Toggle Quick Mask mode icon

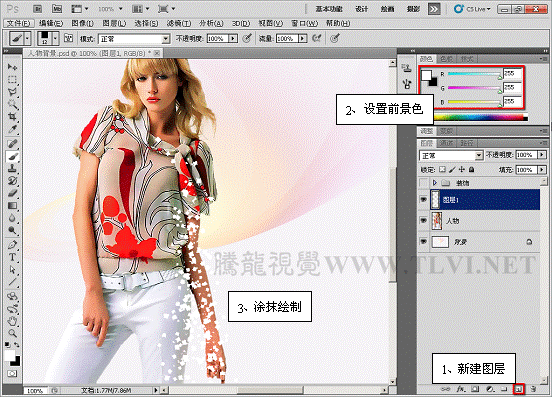pyautogui.click(x=12, y=373)
